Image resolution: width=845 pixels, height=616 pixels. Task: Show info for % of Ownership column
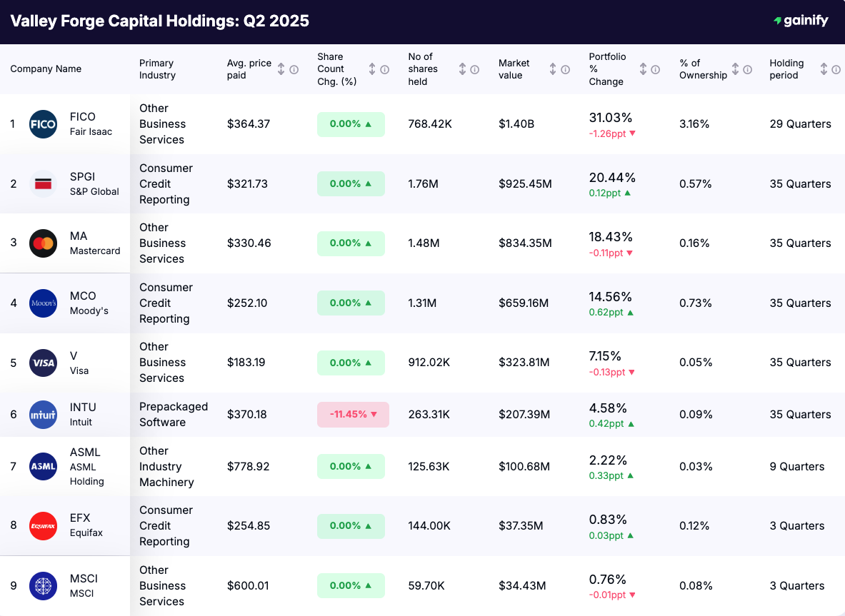tap(747, 69)
